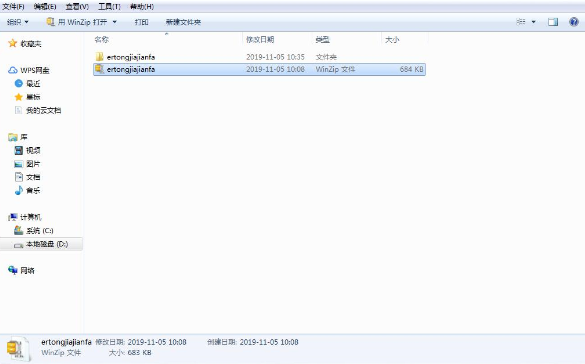Click the New folder button
Viewport: 585px width, 364px height.
point(183,22)
